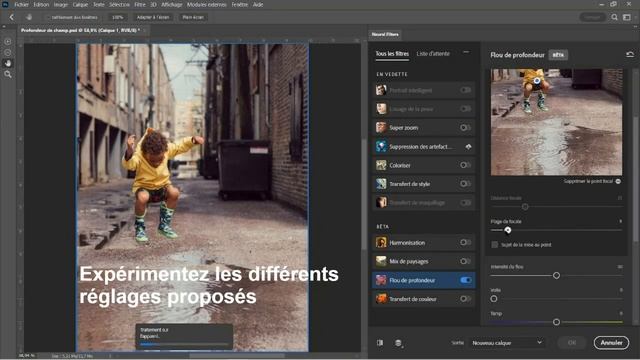
Task: Click the Supprimer le point focal link
Action: coord(588,181)
